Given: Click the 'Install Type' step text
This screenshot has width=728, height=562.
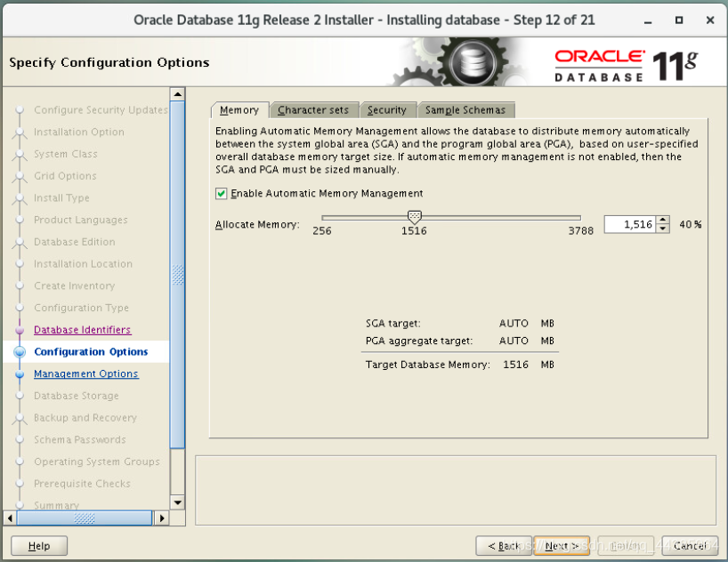Looking at the screenshot, I should pos(61,198).
